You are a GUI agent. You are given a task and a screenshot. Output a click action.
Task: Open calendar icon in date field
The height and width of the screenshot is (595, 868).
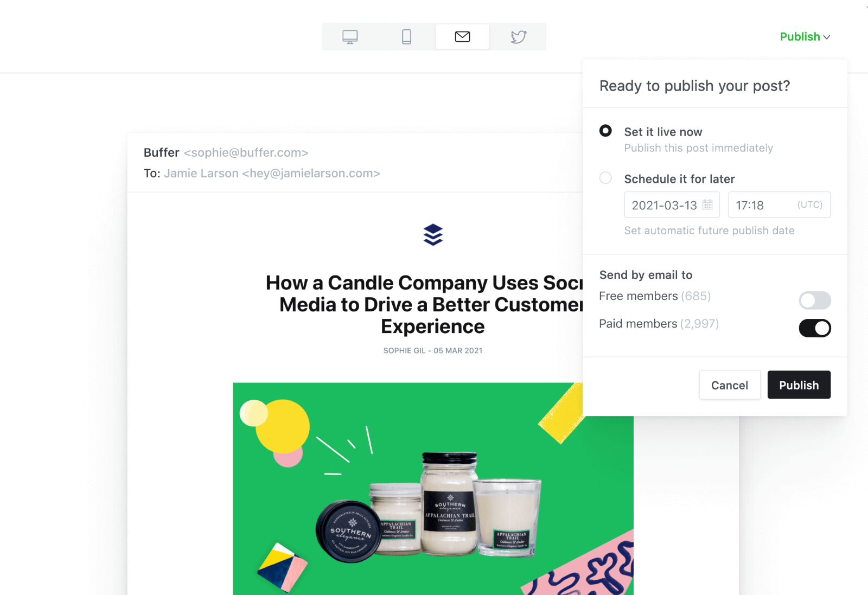coord(707,205)
